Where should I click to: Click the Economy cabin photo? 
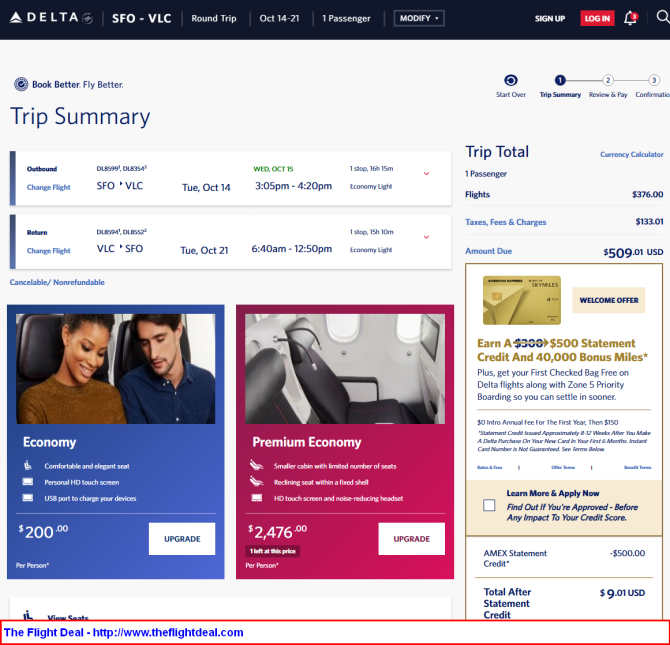click(x=115, y=368)
